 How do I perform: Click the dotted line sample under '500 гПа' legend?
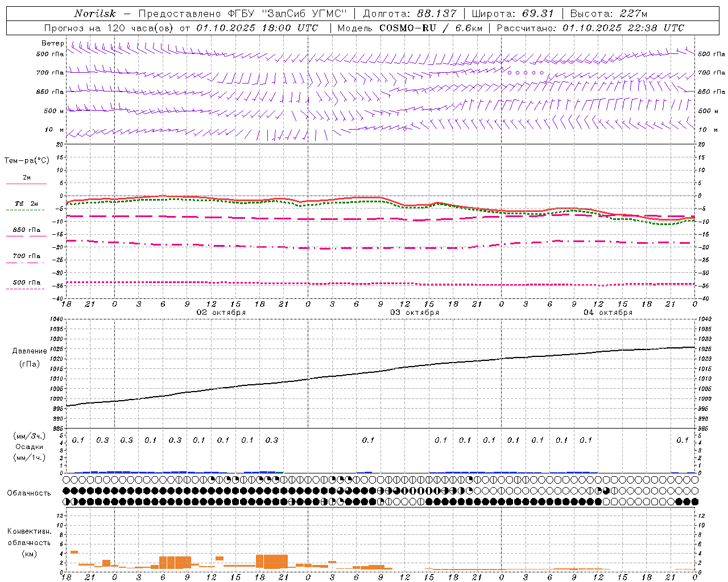(x=25, y=289)
